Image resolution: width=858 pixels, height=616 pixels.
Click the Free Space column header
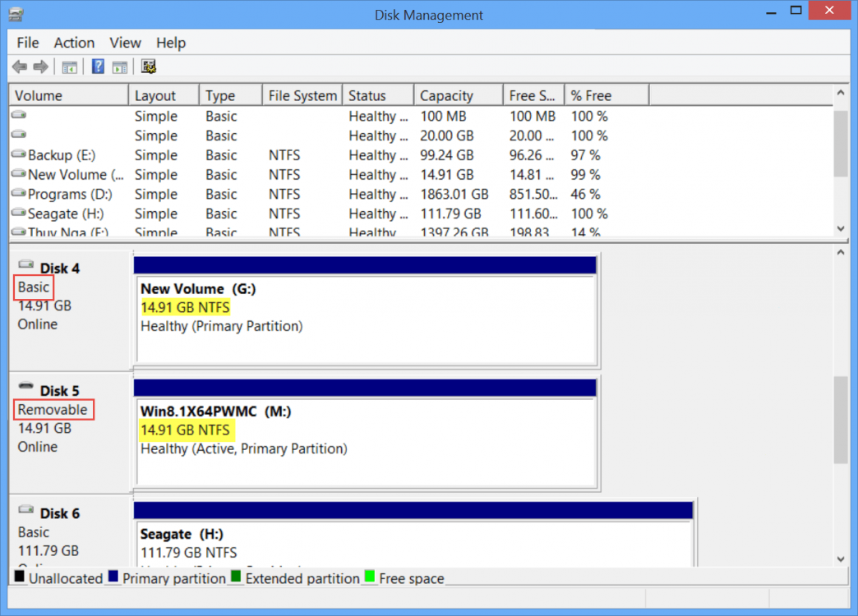click(531, 94)
